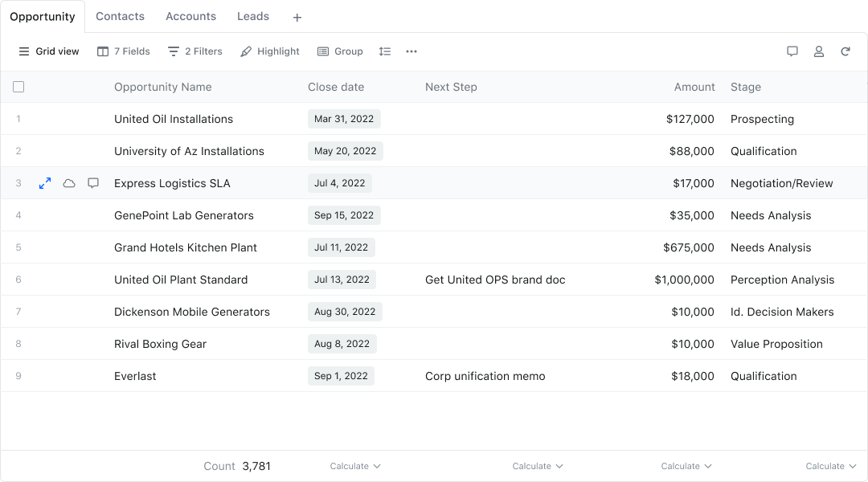Click the 'Everlast' opportunity name cell
Viewport: 868px width, 482px height.
(x=135, y=376)
